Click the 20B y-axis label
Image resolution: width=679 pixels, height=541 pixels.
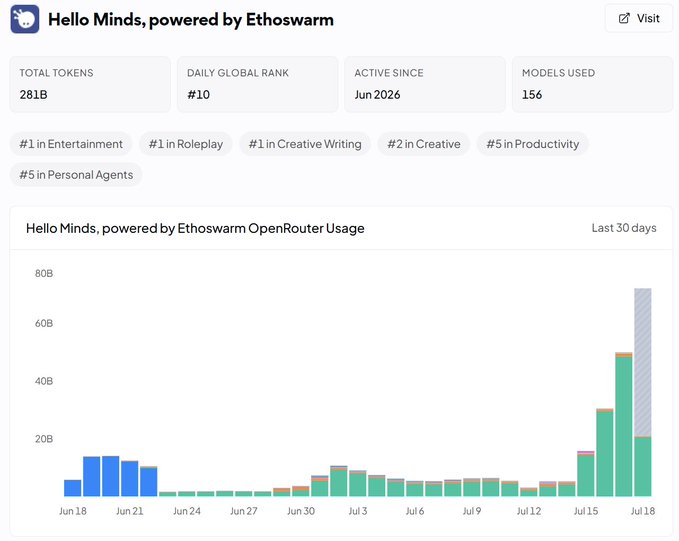click(x=44, y=439)
